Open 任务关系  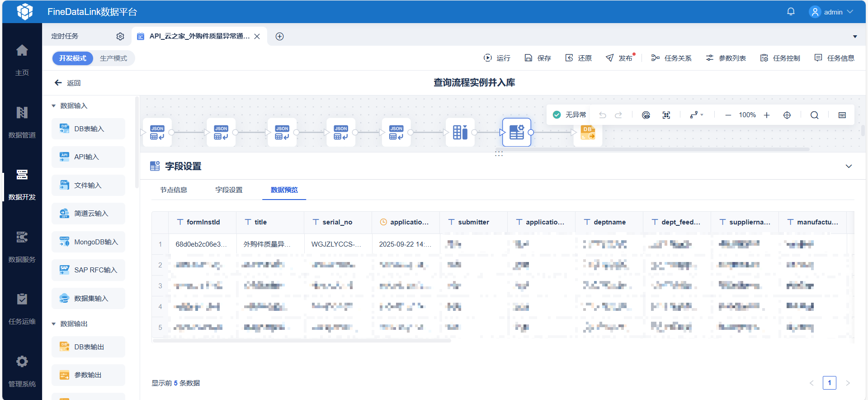(x=671, y=58)
